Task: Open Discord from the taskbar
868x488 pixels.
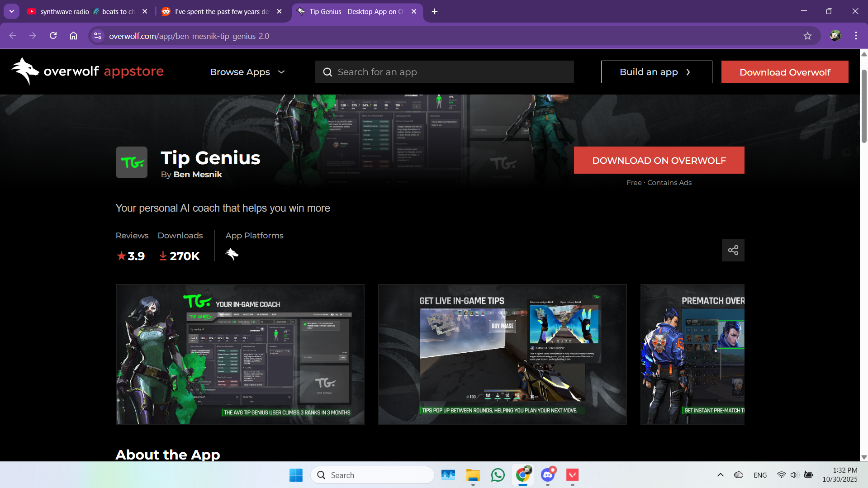Action: click(548, 475)
